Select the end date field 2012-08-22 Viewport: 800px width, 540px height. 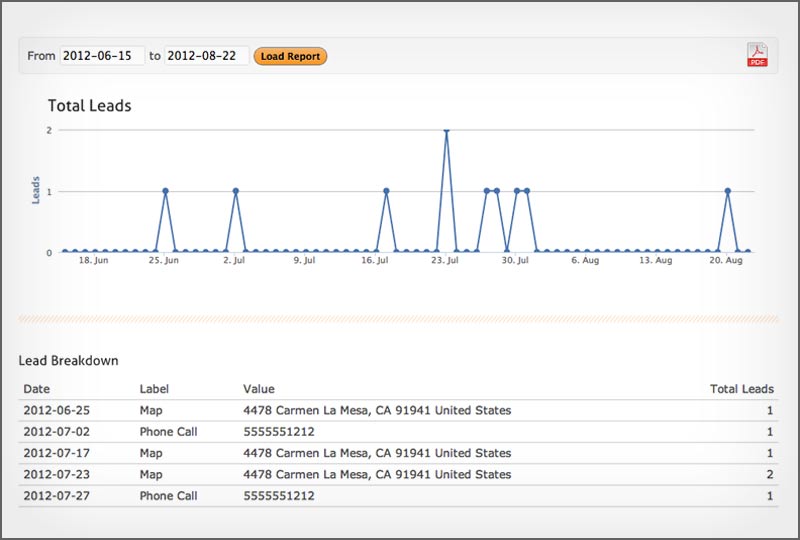point(206,56)
